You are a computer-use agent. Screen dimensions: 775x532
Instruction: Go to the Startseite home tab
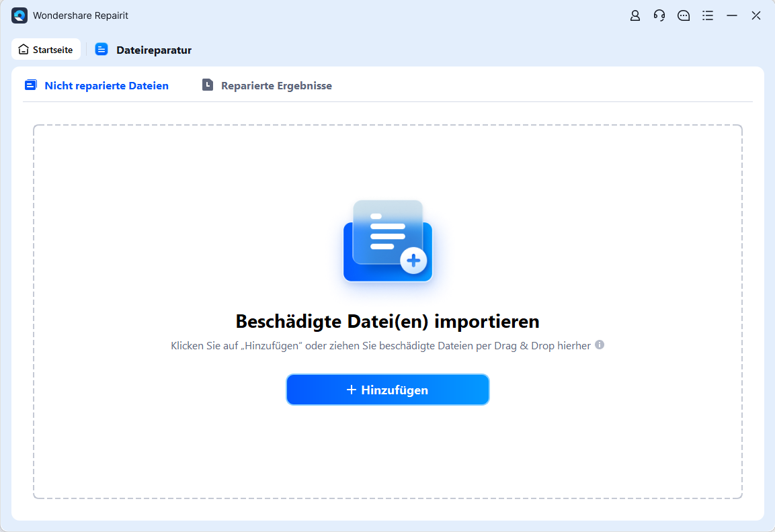point(46,50)
